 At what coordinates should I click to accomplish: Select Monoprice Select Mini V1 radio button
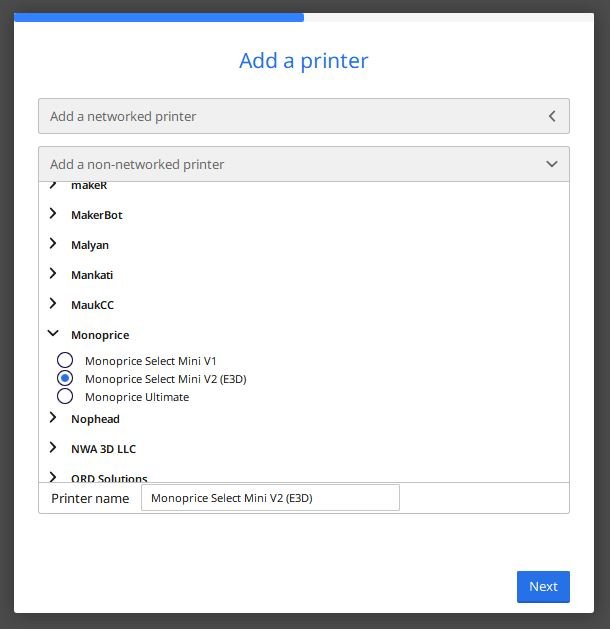65,360
